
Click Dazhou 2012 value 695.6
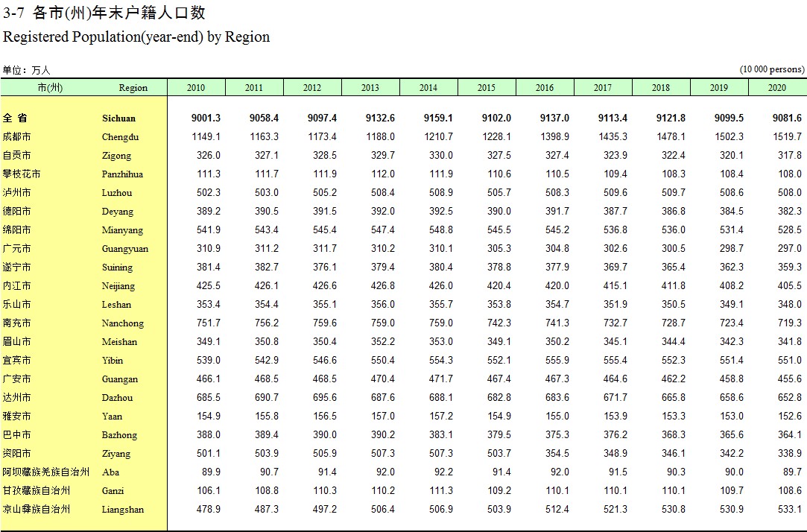click(324, 397)
